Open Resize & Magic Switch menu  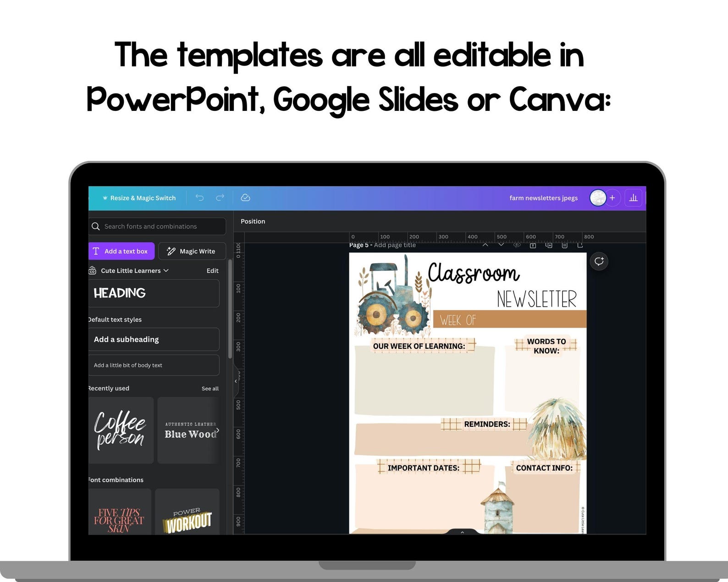pyautogui.click(x=139, y=198)
